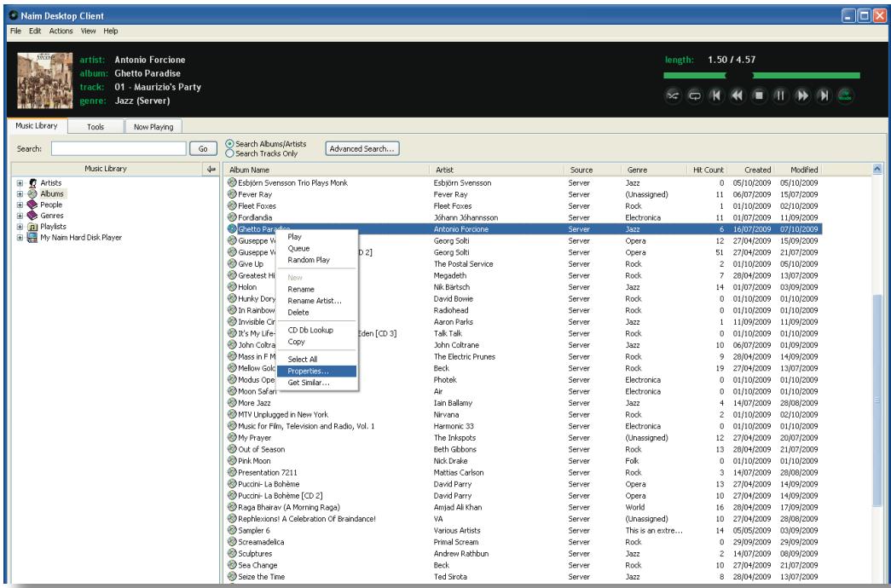The height and width of the screenshot is (588, 891).
Task: Expand the Albums tree node
Action: 20,193
